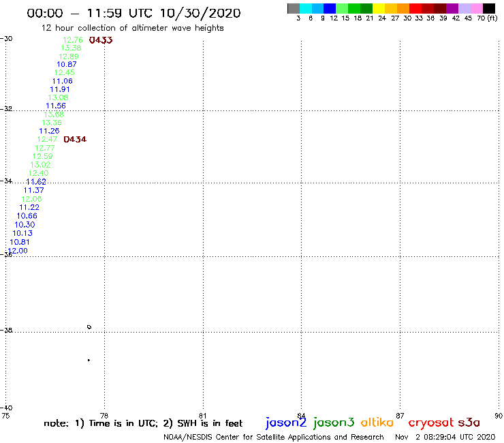Select the bright red color scale swatch

coord(415,8)
